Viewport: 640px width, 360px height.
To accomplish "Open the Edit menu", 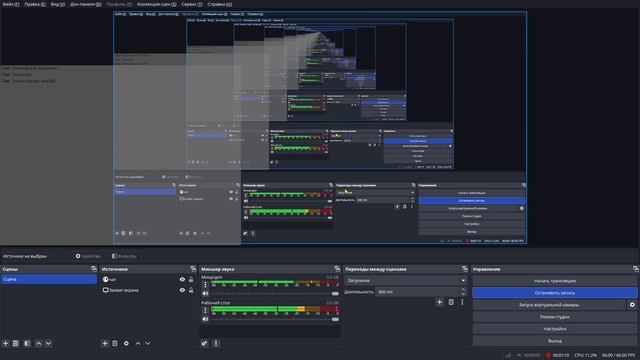I will pos(35,4).
